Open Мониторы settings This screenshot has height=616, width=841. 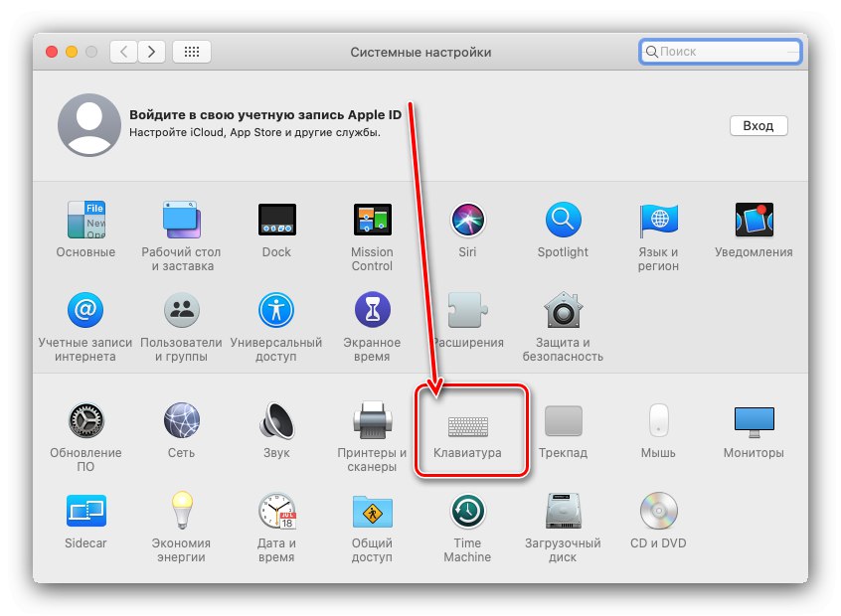tap(754, 421)
